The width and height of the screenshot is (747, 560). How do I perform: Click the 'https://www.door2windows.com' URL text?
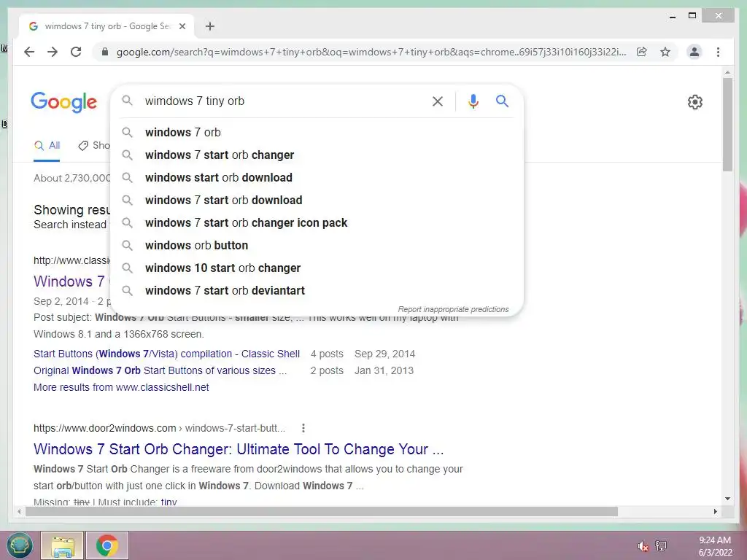(105, 428)
